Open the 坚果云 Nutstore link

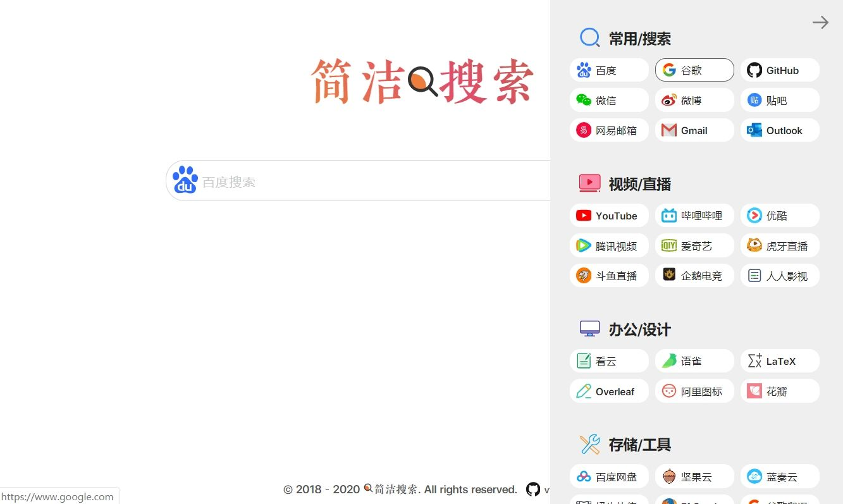[x=694, y=476]
